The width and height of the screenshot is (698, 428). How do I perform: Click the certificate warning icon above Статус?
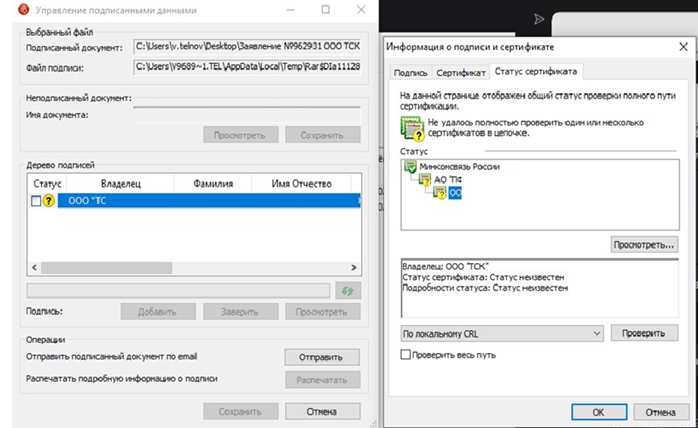click(x=410, y=126)
